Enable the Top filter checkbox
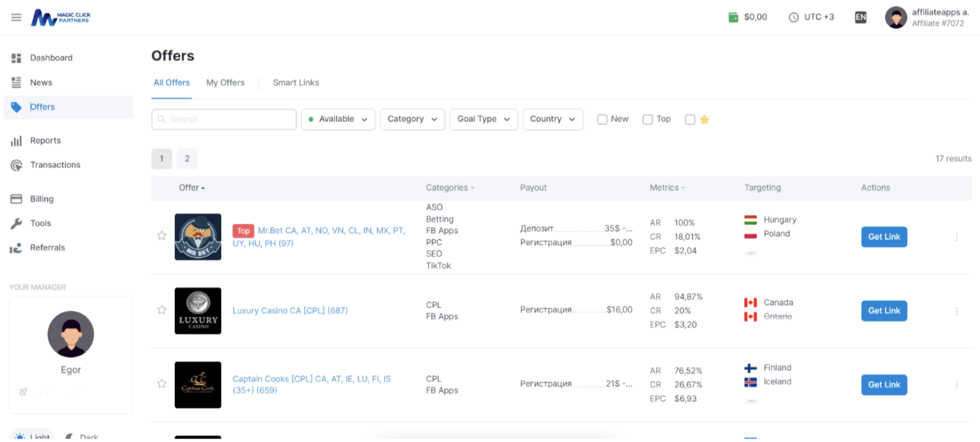Screen dimensions: 980x442 [x=647, y=119]
